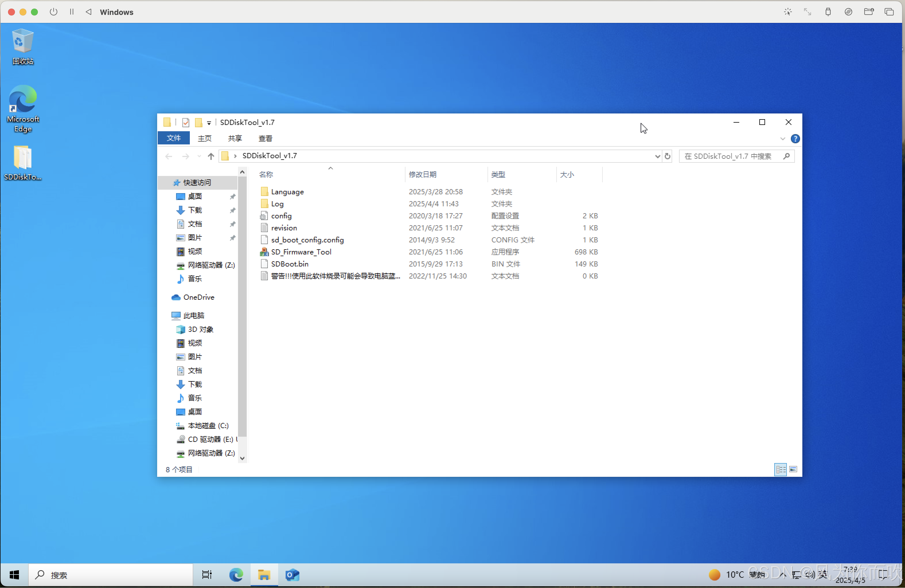The width and height of the screenshot is (905, 588).
Task: Open the Help question mark icon
Action: tap(795, 139)
